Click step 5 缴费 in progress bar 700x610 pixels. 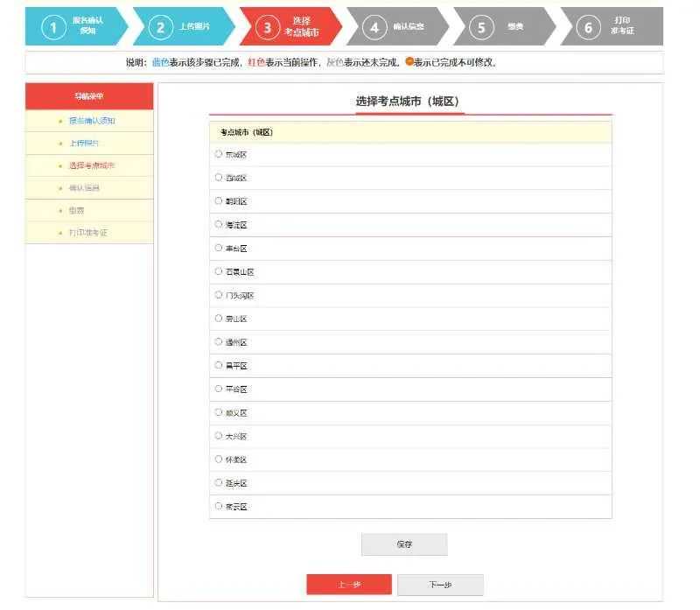coord(503,27)
